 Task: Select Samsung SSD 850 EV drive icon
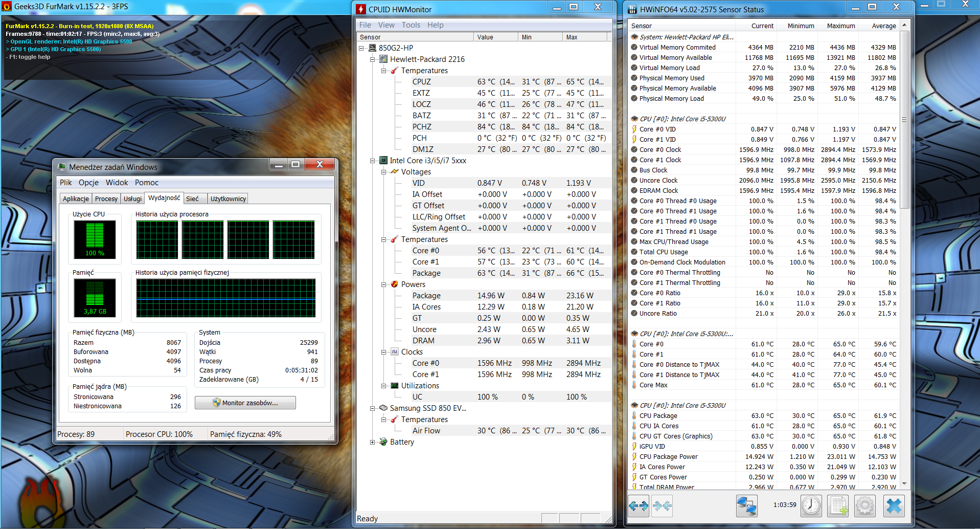384,408
